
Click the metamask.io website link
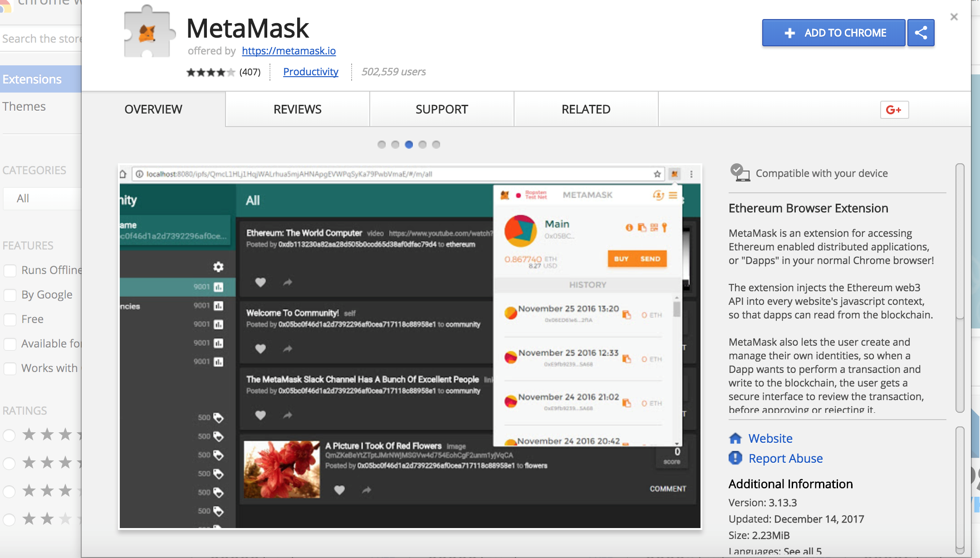(289, 50)
